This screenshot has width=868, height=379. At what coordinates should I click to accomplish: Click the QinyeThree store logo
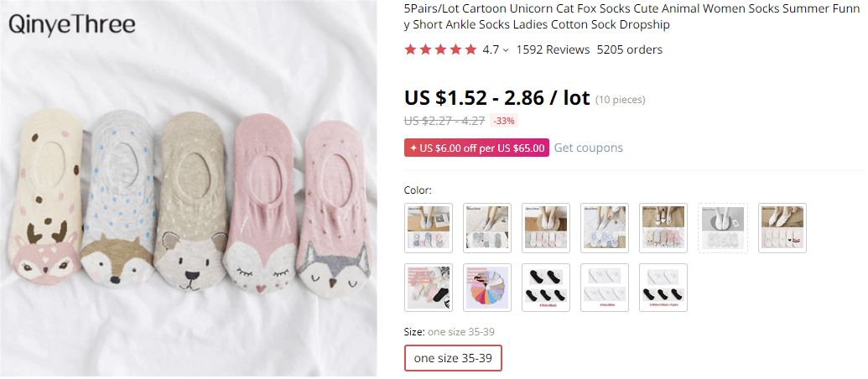(x=72, y=25)
